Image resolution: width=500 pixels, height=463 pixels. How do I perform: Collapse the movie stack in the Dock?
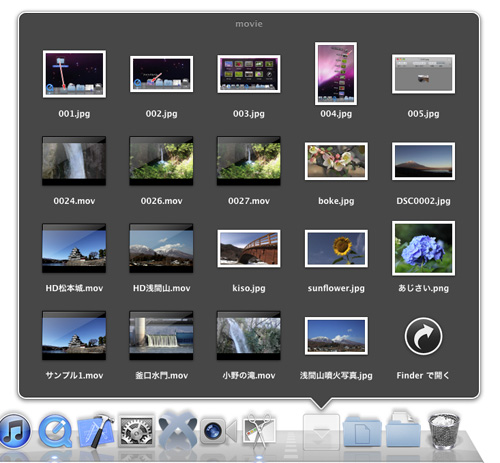click(321, 432)
